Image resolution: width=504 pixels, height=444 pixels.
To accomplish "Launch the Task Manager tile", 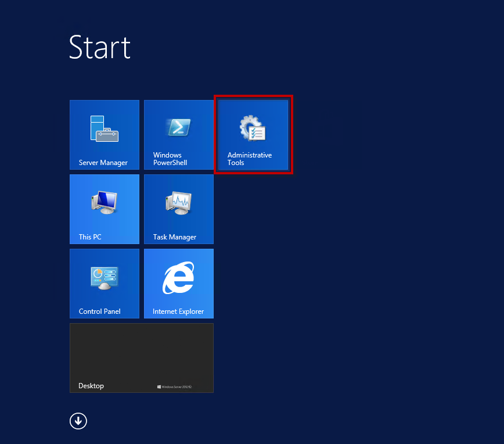I will coord(179,209).
